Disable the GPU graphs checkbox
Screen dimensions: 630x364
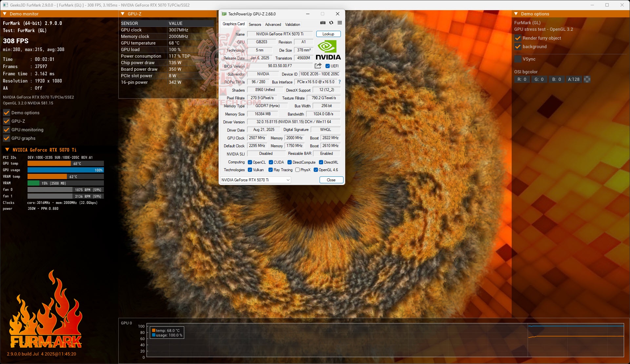click(7, 138)
